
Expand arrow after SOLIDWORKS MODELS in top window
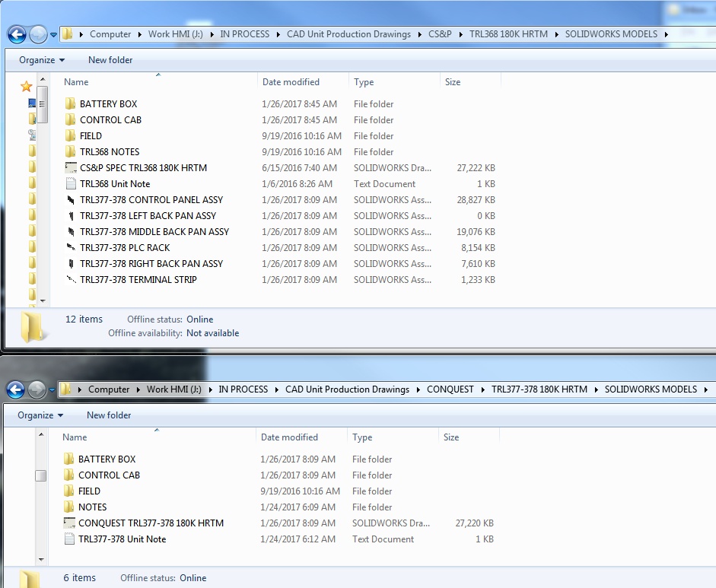[x=667, y=34]
